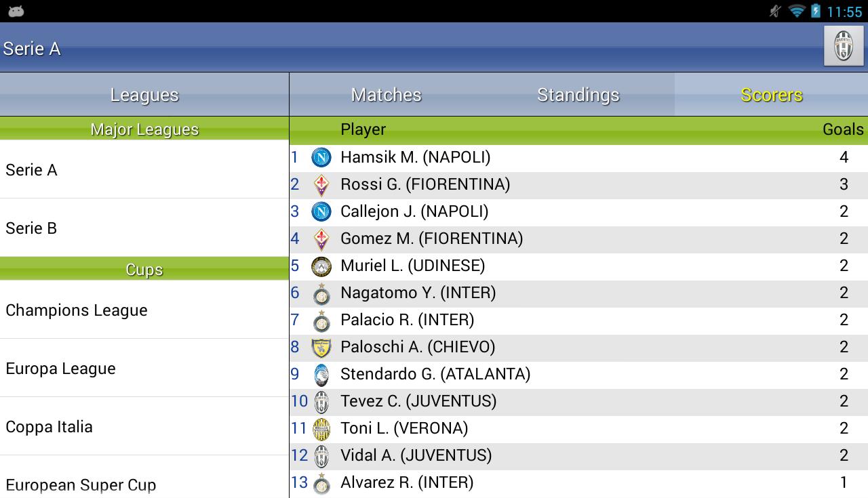868x498 pixels.
Task: Switch to the Matches tab
Action: click(x=385, y=94)
